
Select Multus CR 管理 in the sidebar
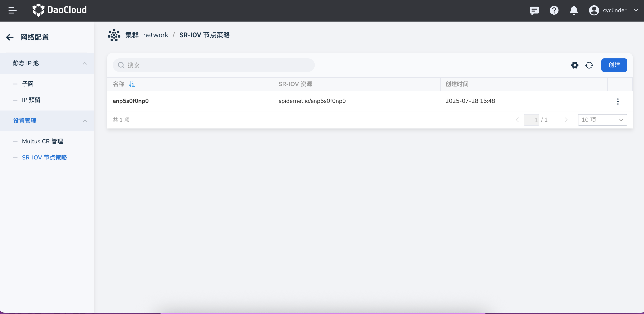point(42,141)
